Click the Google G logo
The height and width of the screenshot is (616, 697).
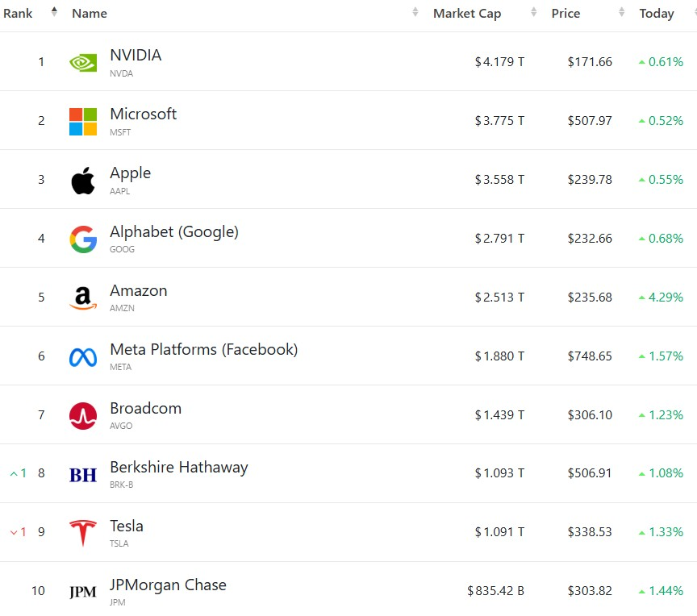point(83,239)
